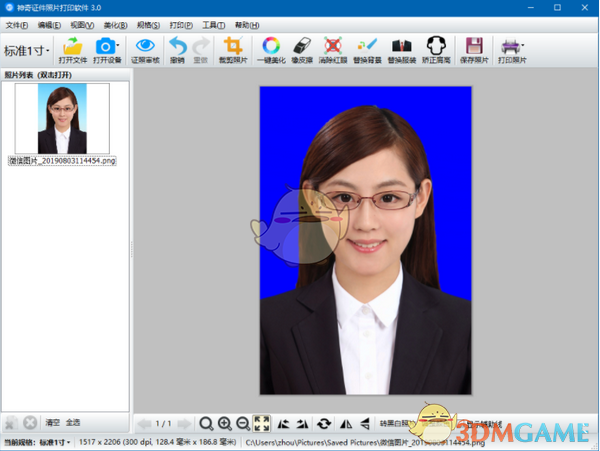The image size is (600, 451).
Task: Click the 替换服装 suit icon
Action: [x=401, y=49]
